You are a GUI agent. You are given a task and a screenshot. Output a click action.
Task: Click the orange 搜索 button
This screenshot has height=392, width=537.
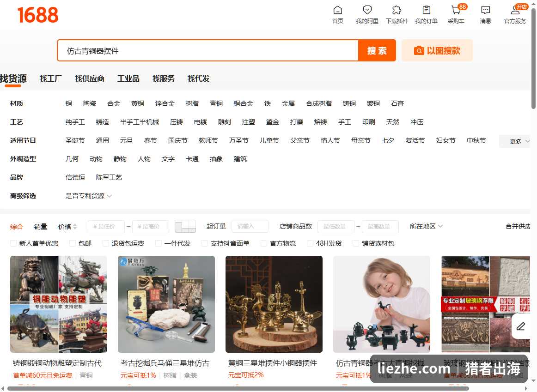(x=377, y=51)
